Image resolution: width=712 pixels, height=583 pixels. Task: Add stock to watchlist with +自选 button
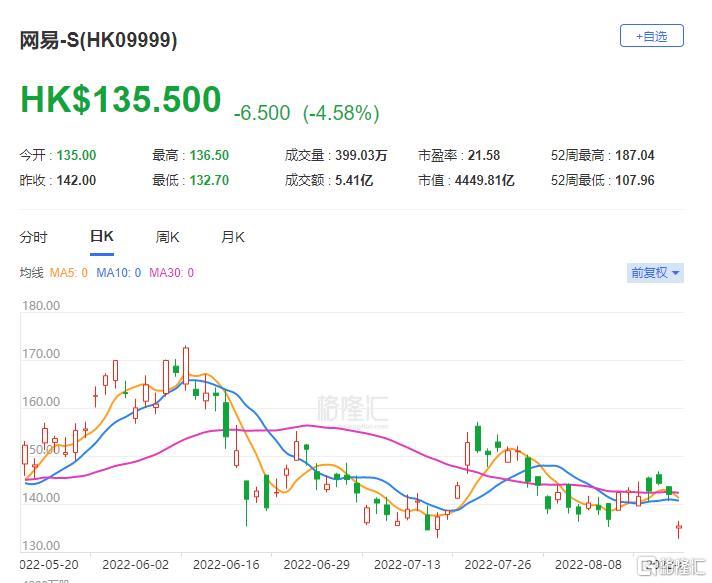[x=651, y=36]
